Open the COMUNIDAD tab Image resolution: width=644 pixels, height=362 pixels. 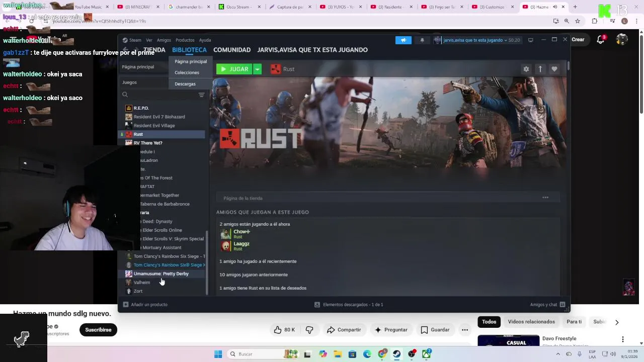tap(232, 50)
